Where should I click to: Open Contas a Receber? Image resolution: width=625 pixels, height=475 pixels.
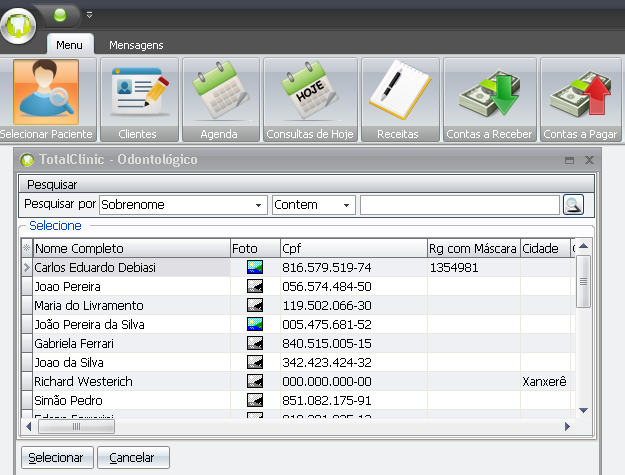click(x=490, y=100)
